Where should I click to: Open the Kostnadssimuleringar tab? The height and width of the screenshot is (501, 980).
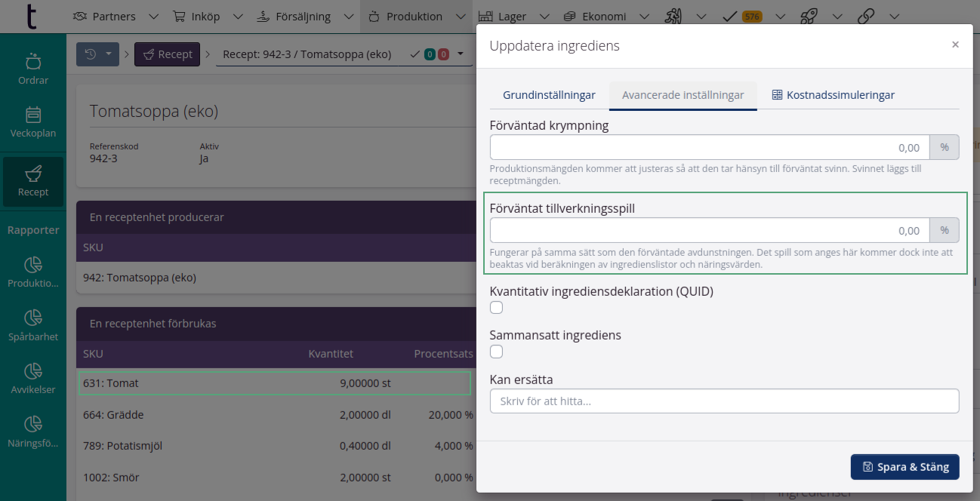pos(833,95)
